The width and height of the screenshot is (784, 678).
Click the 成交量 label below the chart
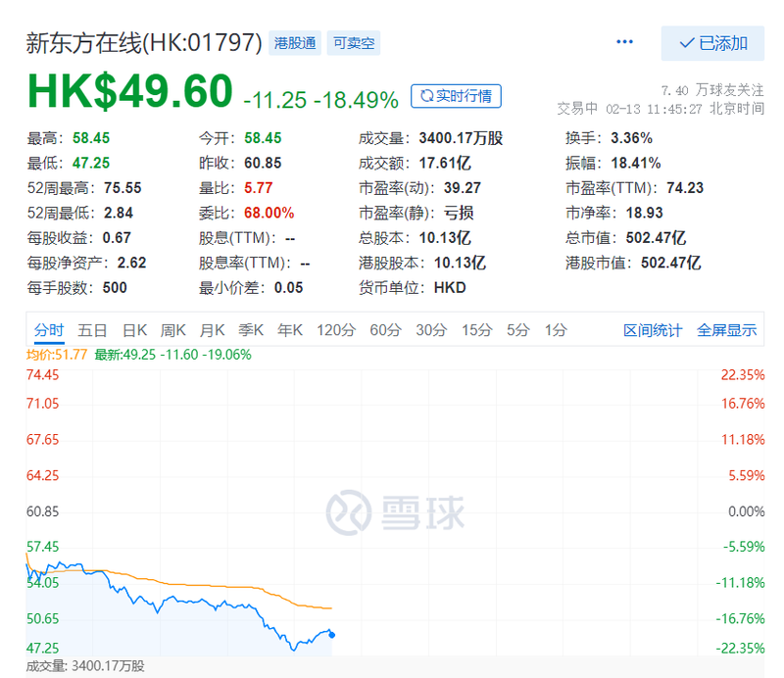(85, 666)
